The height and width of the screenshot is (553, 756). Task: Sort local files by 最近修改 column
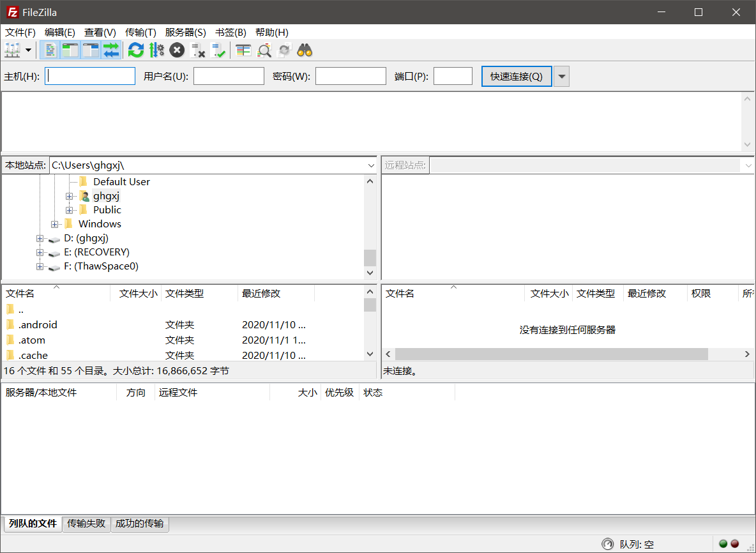(x=276, y=294)
